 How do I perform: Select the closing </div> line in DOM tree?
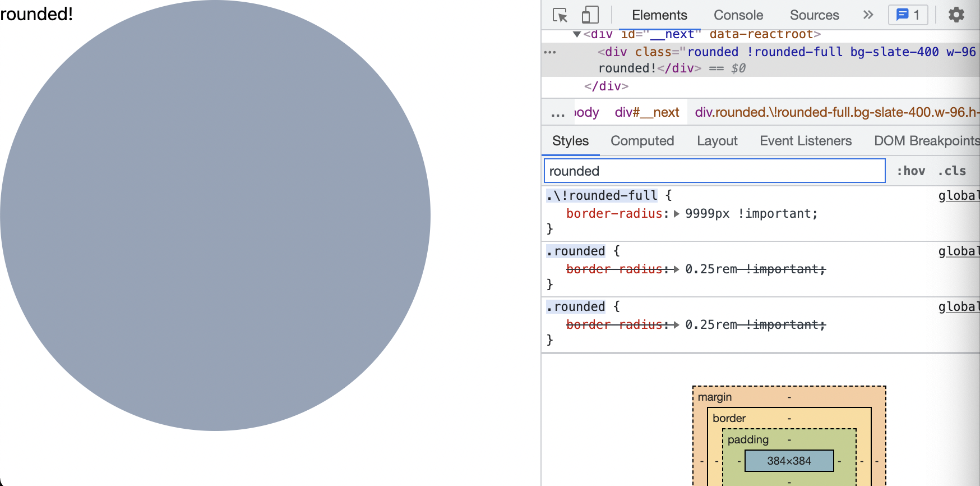pyautogui.click(x=606, y=86)
